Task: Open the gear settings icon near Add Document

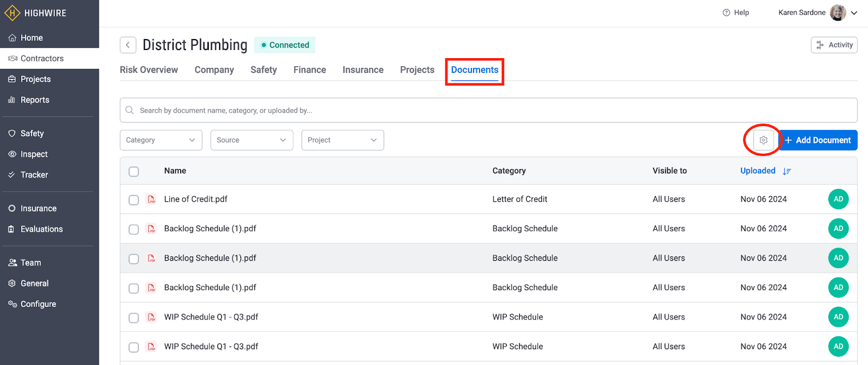Action: coord(763,140)
